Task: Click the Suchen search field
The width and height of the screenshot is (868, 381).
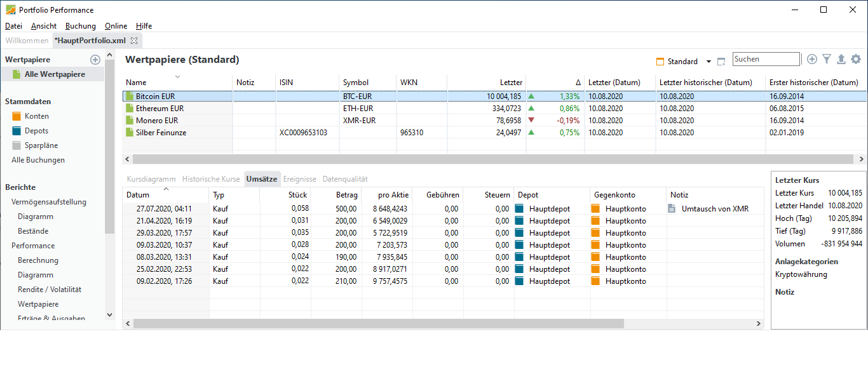Action: [x=766, y=59]
